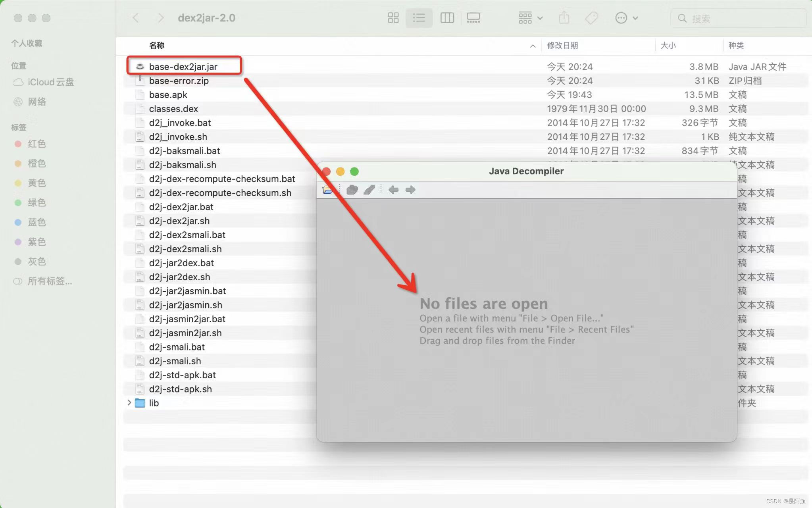The width and height of the screenshot is (812, 508).
Task: Click the Finder tag icon
Action: pyautogui.click(x=591, y=18)
